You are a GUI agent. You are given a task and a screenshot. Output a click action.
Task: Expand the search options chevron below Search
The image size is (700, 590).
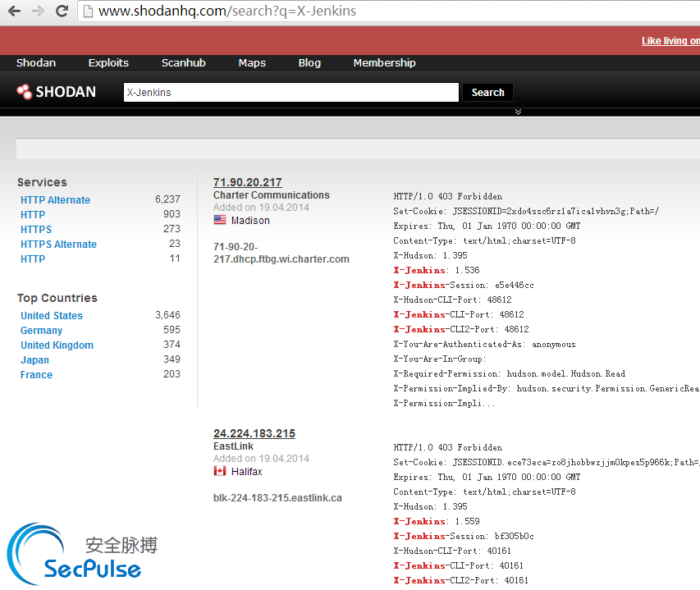click(x=518, y=112)
